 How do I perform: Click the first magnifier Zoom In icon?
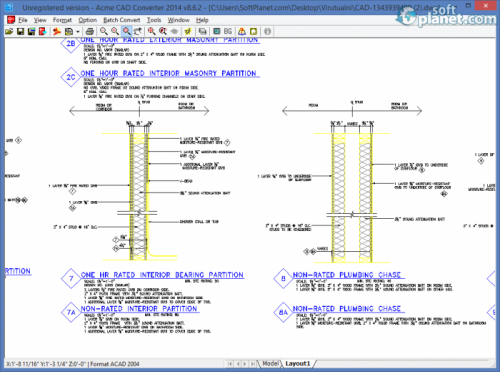[x=104, y=31]
